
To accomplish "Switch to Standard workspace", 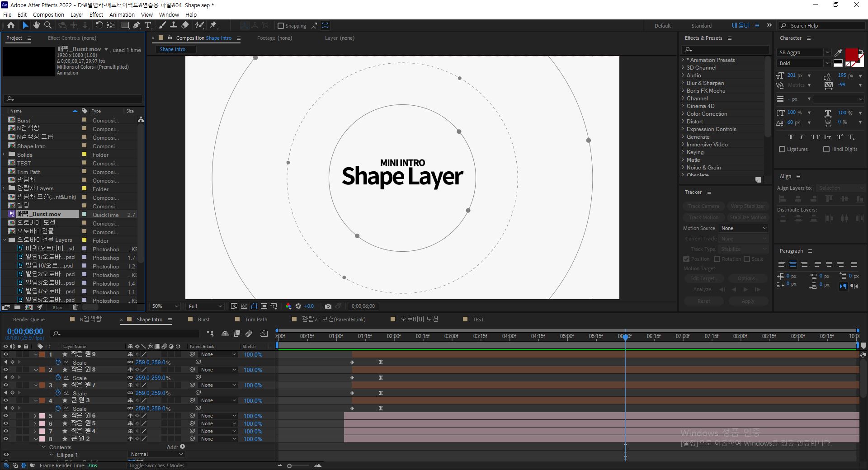I will [701, 26].
